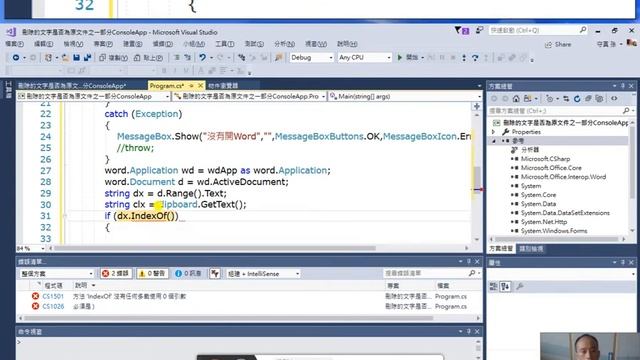Switch to the tab right of Program.cs
640x360 pixels.
pos(223,86)
